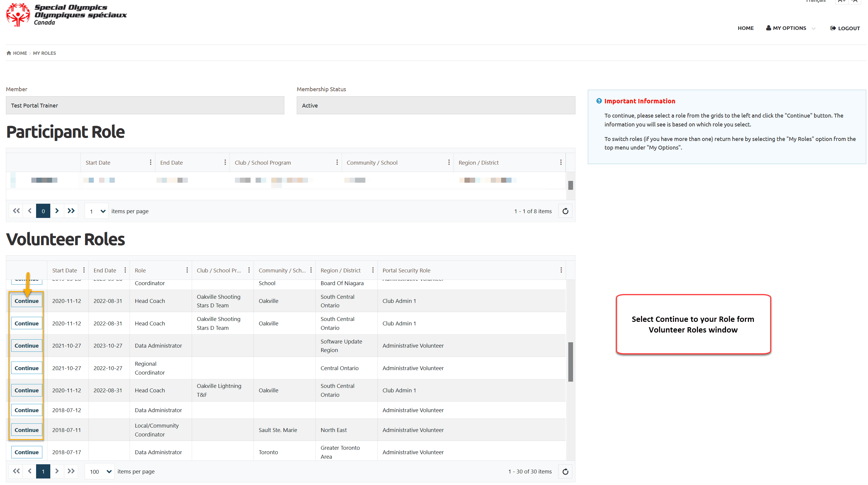
Task: Open the HOME menu item in top navigation
Action: point(745,28)
